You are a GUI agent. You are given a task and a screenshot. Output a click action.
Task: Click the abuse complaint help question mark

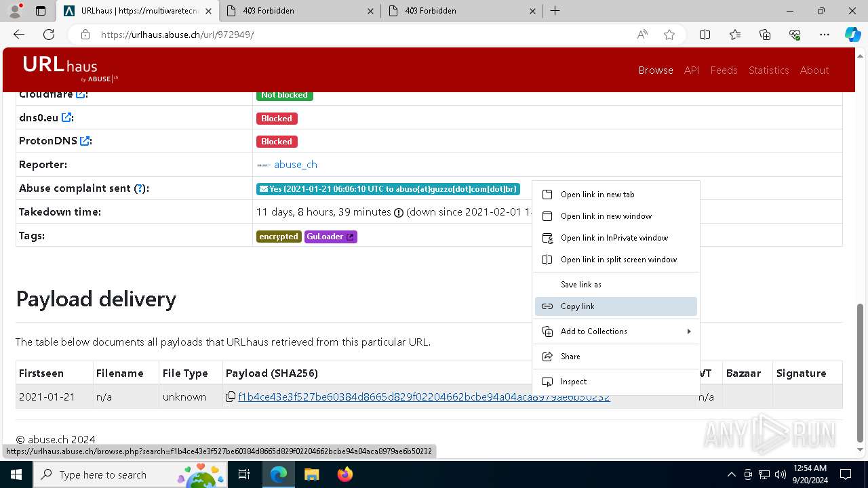pos(140,189)
